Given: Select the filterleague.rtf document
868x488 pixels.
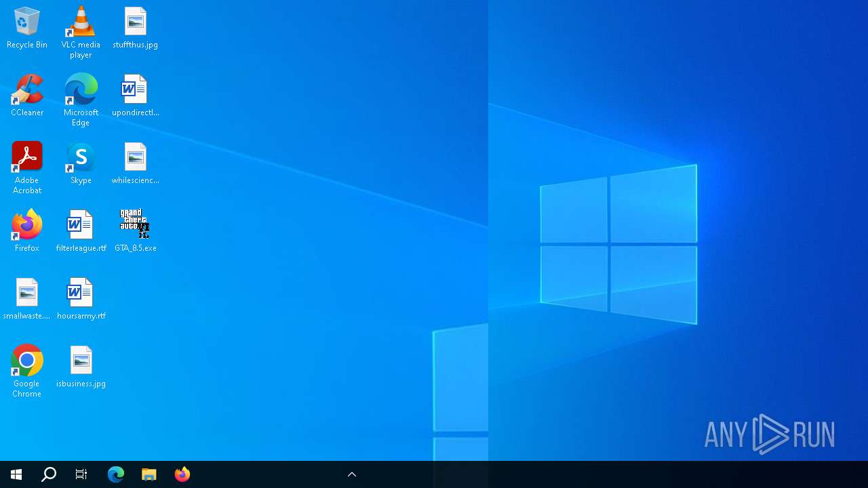Looking at the screenshot, I should pos(81,231).
